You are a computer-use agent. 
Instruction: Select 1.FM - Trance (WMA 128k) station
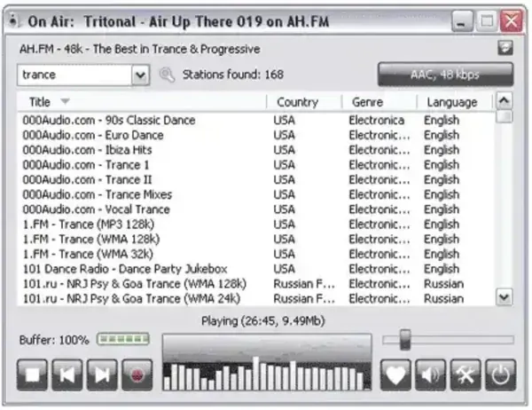click(256, 240)
